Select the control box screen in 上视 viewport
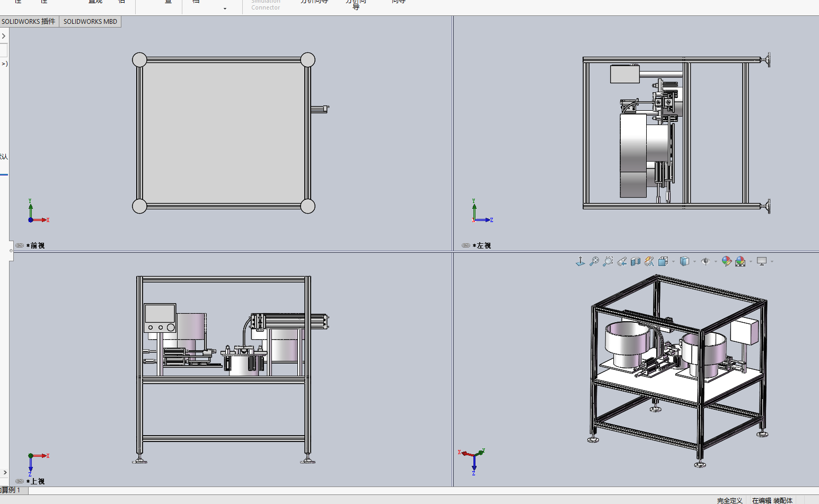This screenshot has height=504, width=819. [160, 313]
